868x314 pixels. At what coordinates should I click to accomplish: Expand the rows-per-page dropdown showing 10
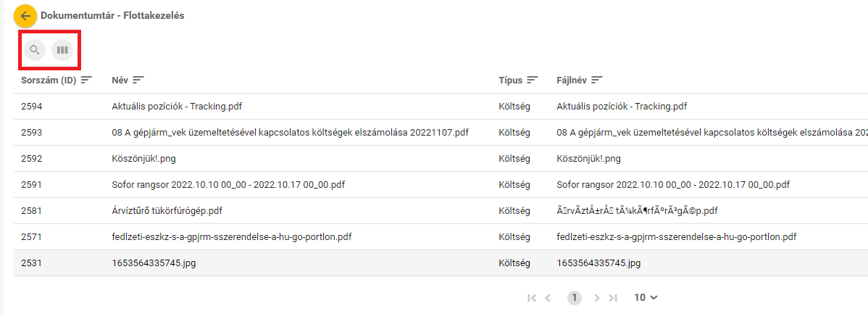click(646, 297)
